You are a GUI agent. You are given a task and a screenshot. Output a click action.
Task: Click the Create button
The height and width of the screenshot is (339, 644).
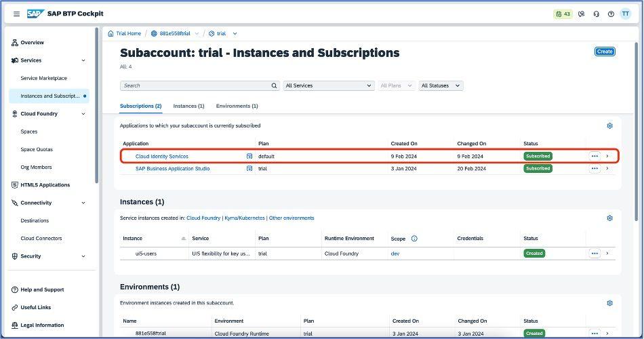(605, 52)
